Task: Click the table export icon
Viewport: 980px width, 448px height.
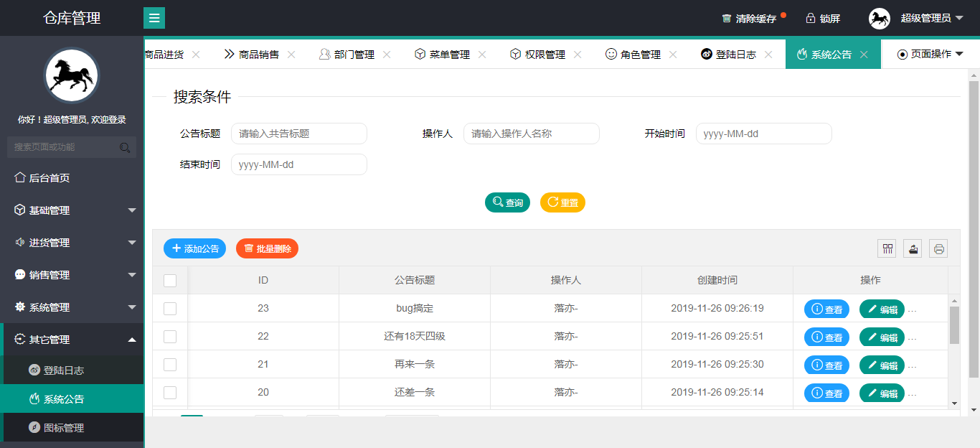Action: 913,248
